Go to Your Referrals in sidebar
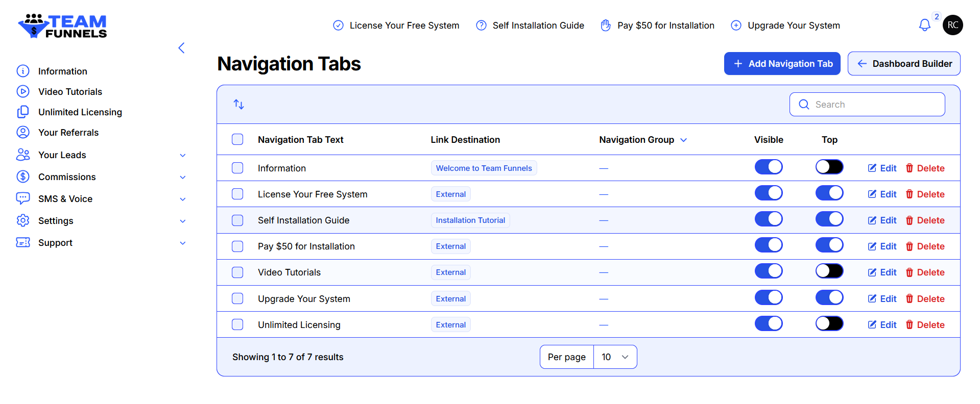 [68, 133]
